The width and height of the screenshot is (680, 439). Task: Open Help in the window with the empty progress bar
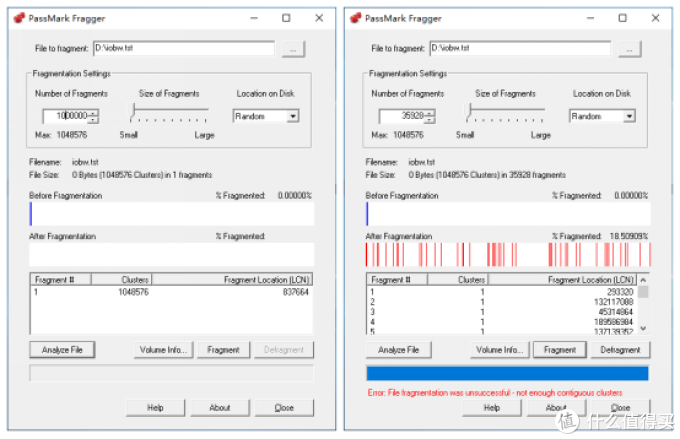155,408
